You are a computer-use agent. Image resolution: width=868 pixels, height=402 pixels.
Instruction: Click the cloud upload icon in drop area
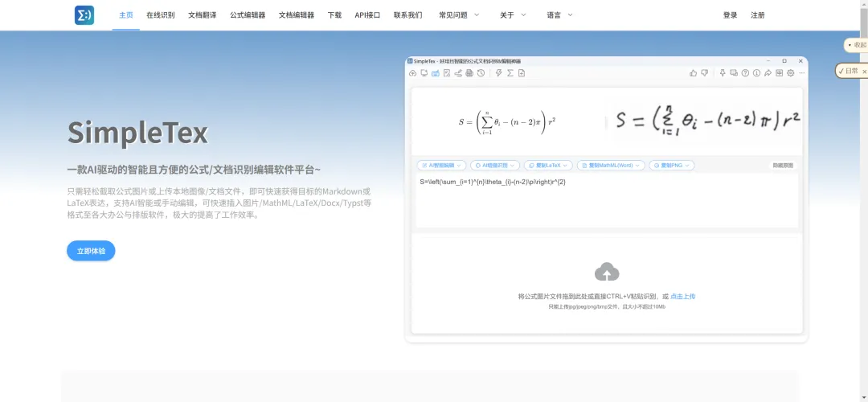[x=607, y=272]
